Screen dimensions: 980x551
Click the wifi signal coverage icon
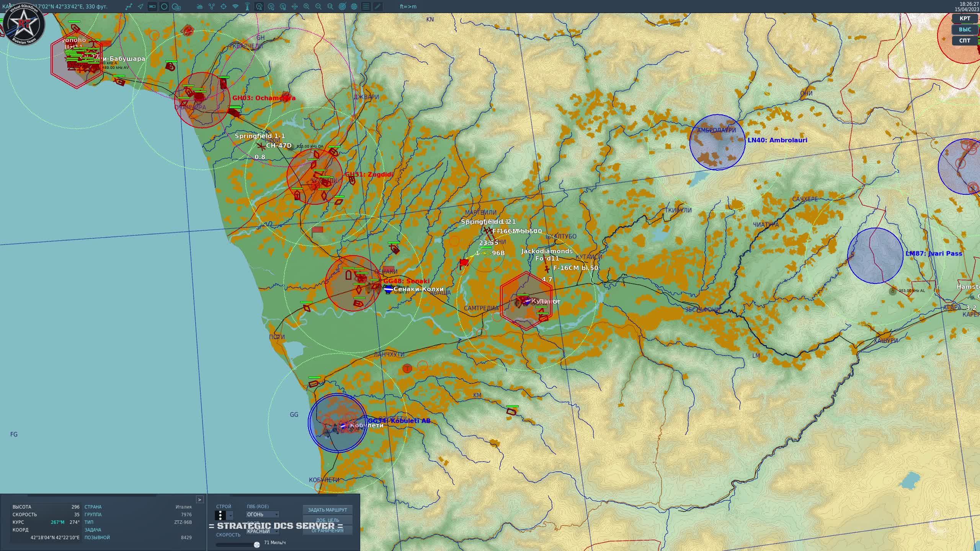(235, 7)
